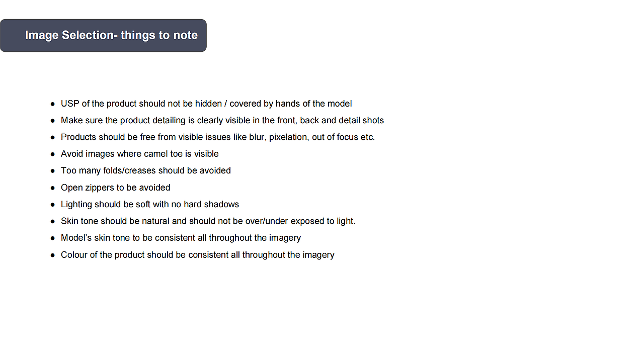
Task: Click the bullet point before the USP line
Action: click(x=53, y=104)
